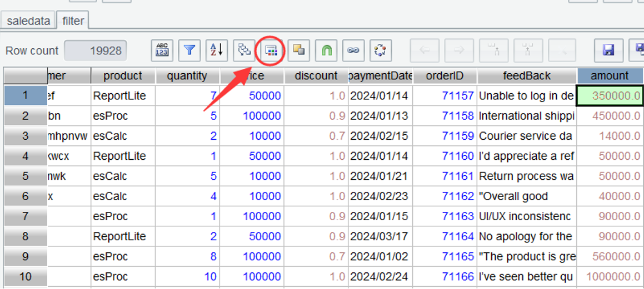Screen dimensions: 644x289
Task: Click the green arch toolbar icon
Action: [x=326, y=50]
